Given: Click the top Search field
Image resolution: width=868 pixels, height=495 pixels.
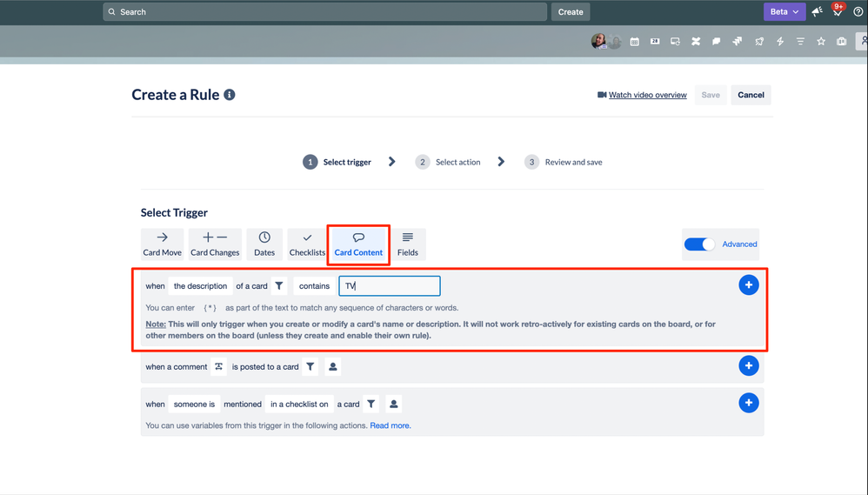Looking at the screenshot, I should [x=325, y=11].
